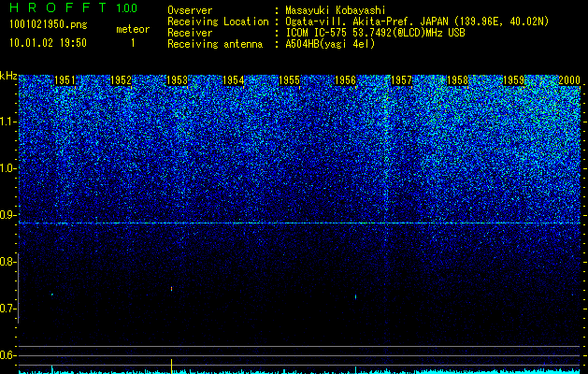
Task: Click the observer name Masayuki Kobayashi
Action: [x=336, y=10]
